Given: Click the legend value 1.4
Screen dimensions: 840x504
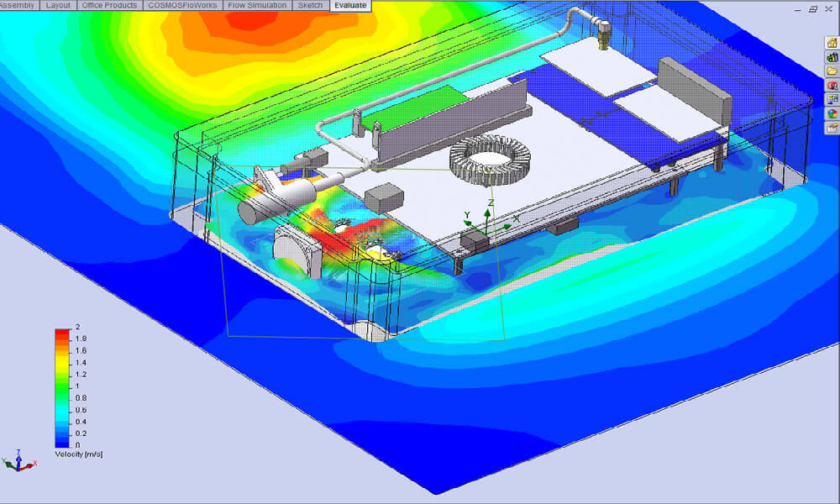Looking at the screenshot, I should [81, 363].
